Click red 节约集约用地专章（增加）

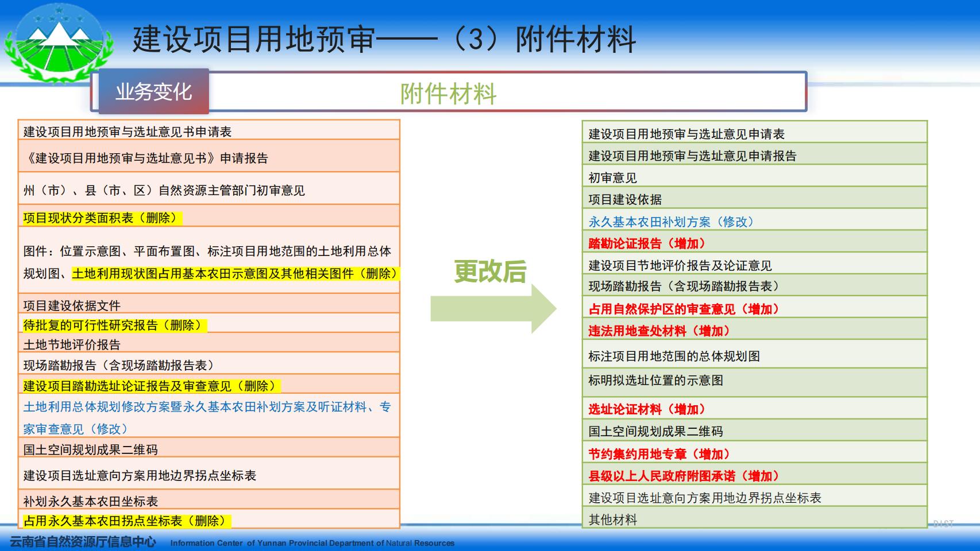click(x=659, y=454)
